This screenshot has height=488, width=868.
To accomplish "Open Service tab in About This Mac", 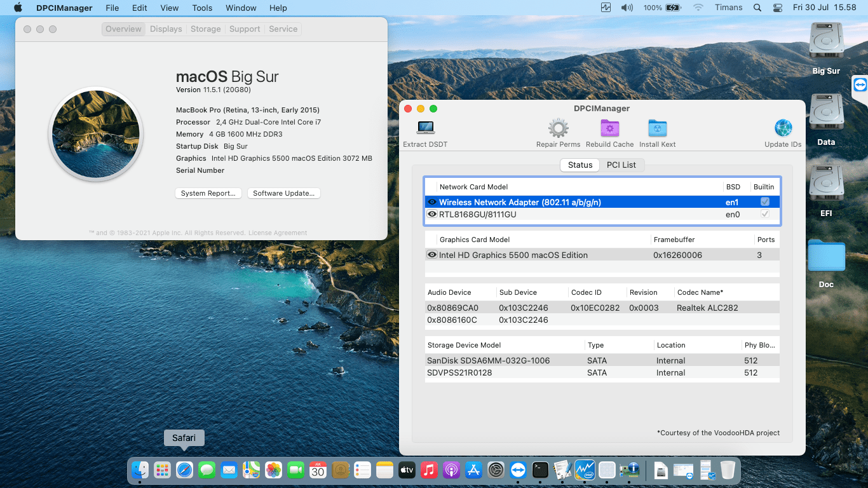I will point(283,29).
